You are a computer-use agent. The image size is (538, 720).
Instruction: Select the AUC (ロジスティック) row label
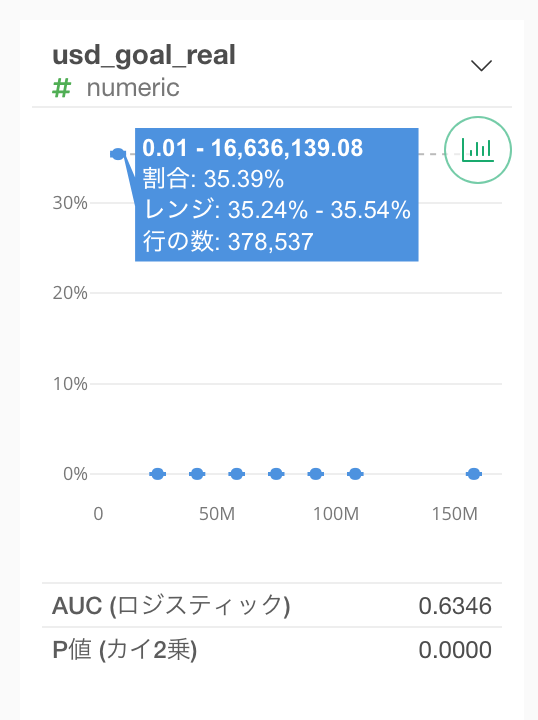click(171, 606)
